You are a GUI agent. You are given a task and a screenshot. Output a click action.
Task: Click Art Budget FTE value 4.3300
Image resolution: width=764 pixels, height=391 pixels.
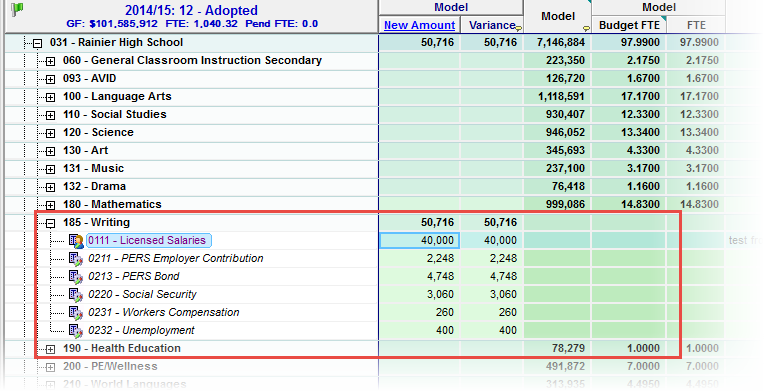click(629, 151)
